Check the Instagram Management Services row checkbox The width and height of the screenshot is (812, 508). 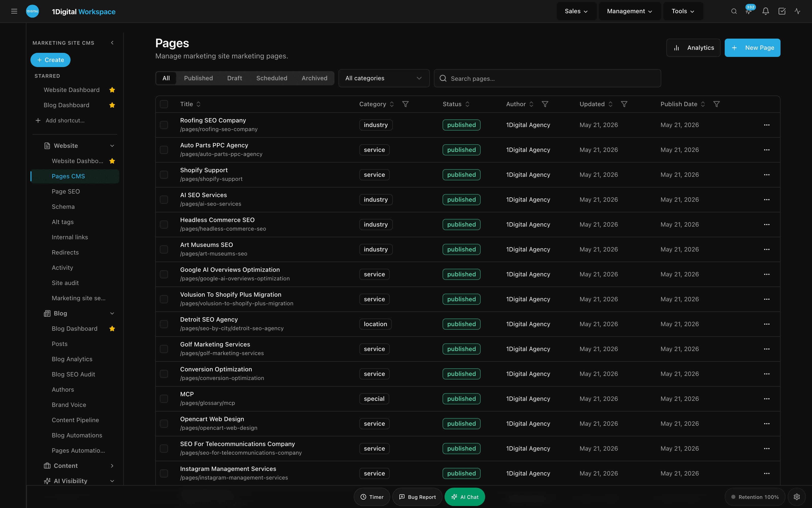(164, 473)
